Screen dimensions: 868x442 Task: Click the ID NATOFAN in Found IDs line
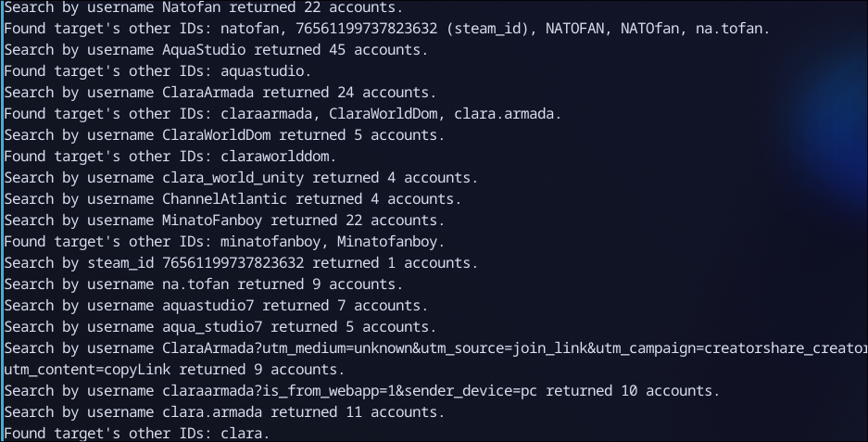(x=574, y=29)
